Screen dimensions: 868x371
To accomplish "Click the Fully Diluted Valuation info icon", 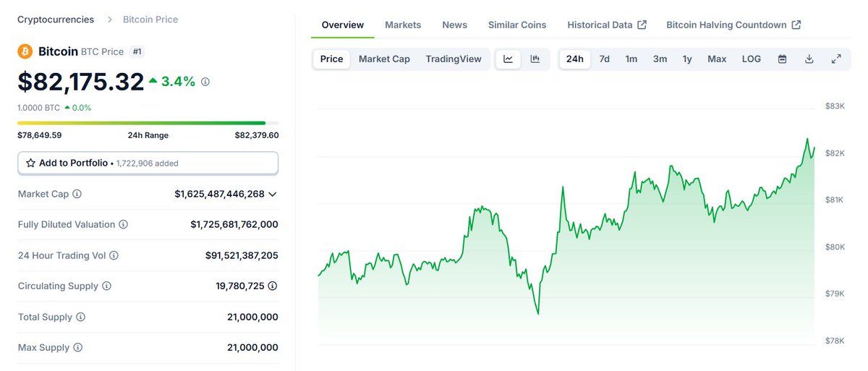I will coord(123,225).
